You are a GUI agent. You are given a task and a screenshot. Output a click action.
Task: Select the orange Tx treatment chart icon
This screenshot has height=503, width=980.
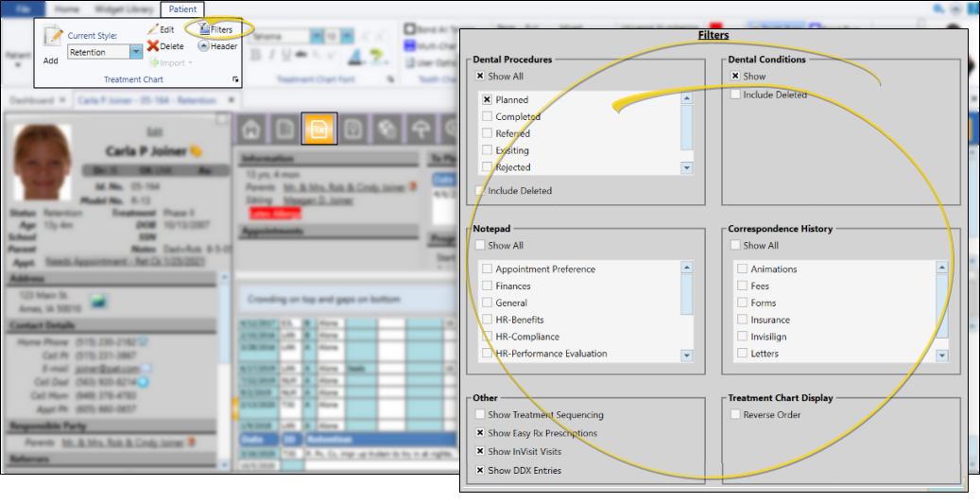(318, 129)
